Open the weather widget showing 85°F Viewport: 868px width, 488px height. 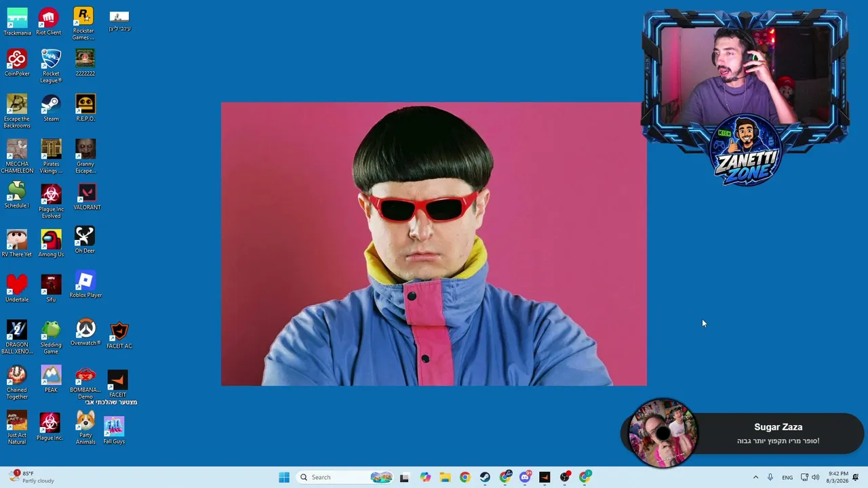31,477
